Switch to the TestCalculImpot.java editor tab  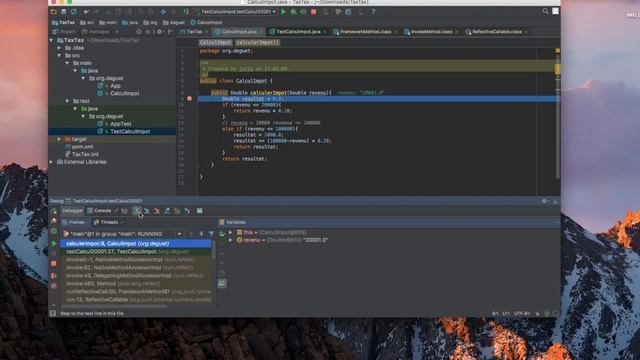tap(298, 31)
